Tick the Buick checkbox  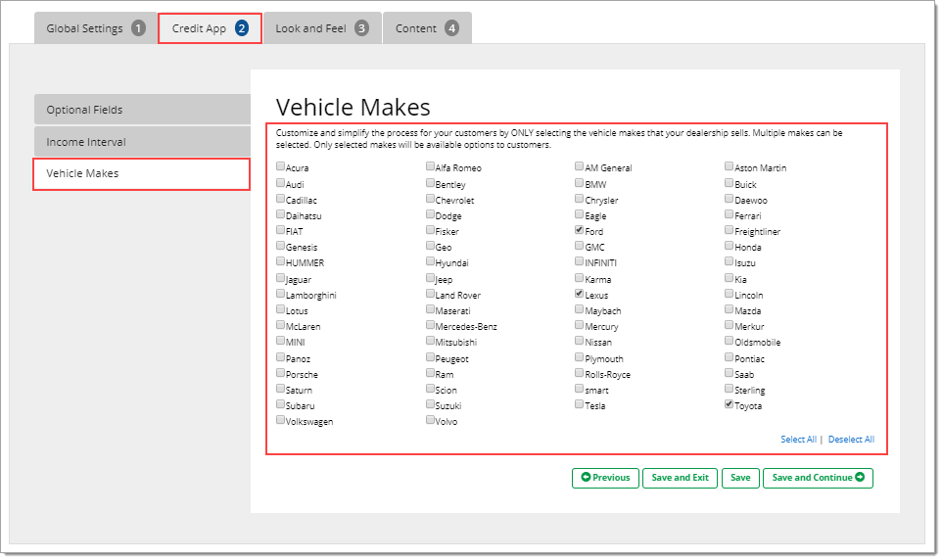(729, 183)
